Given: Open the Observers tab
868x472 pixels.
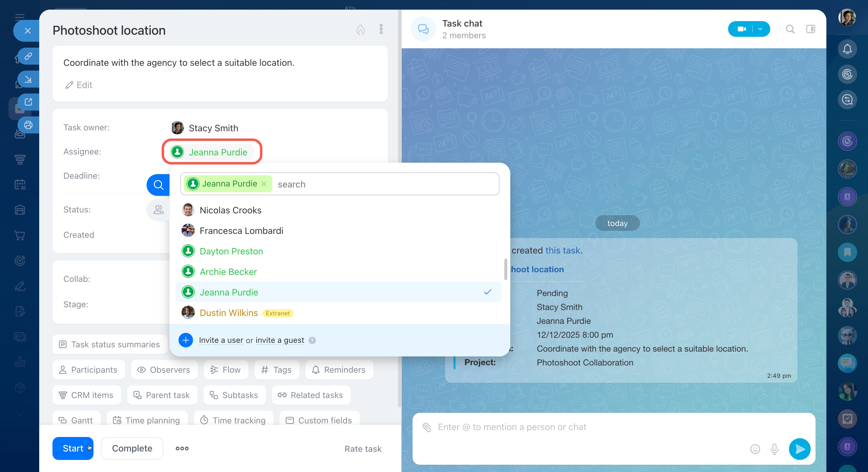Looking at the screenshot, I should 164,370.
